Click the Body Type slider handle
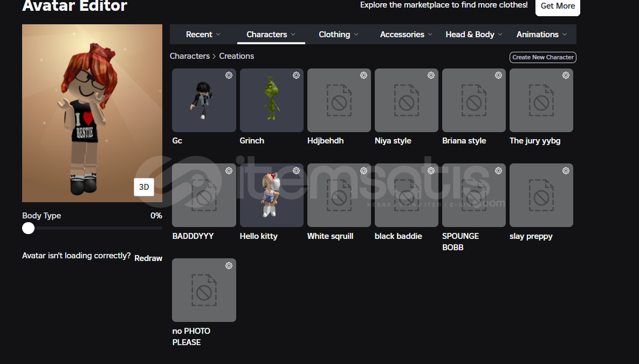This screenshot has height=364, width=639. pyautogui.click(x=29, y=228)
